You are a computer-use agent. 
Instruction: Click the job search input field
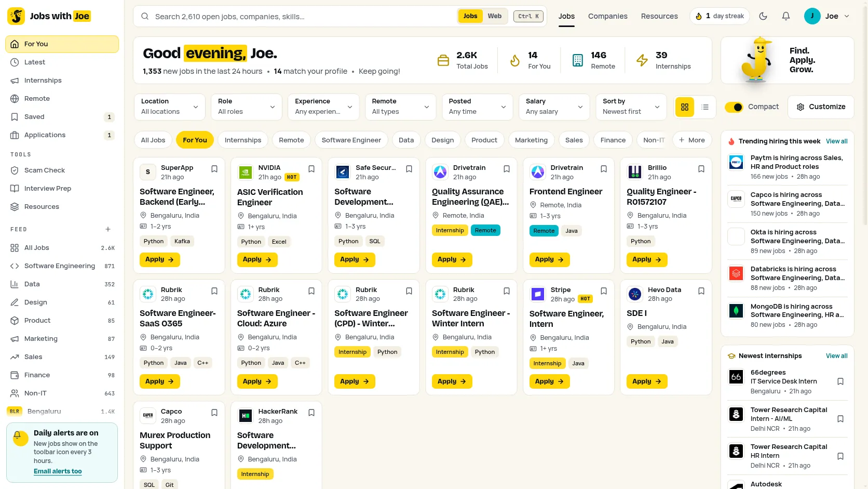pos(304,16)
